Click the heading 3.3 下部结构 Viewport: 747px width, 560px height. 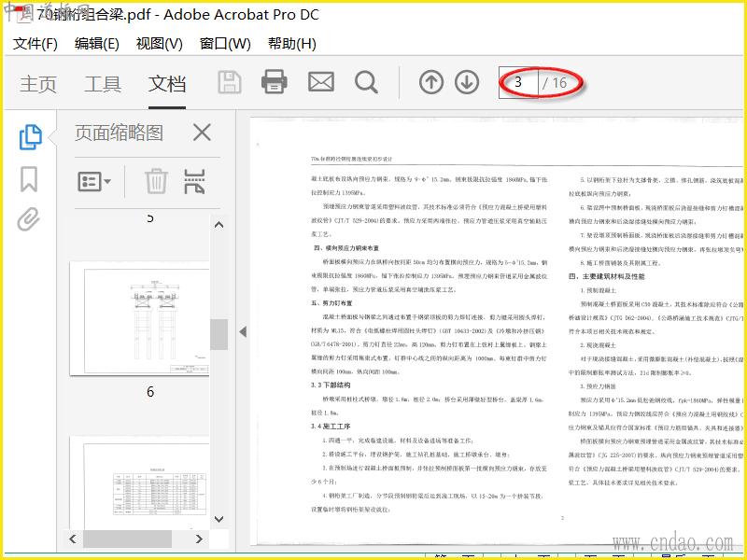point(331,385)
